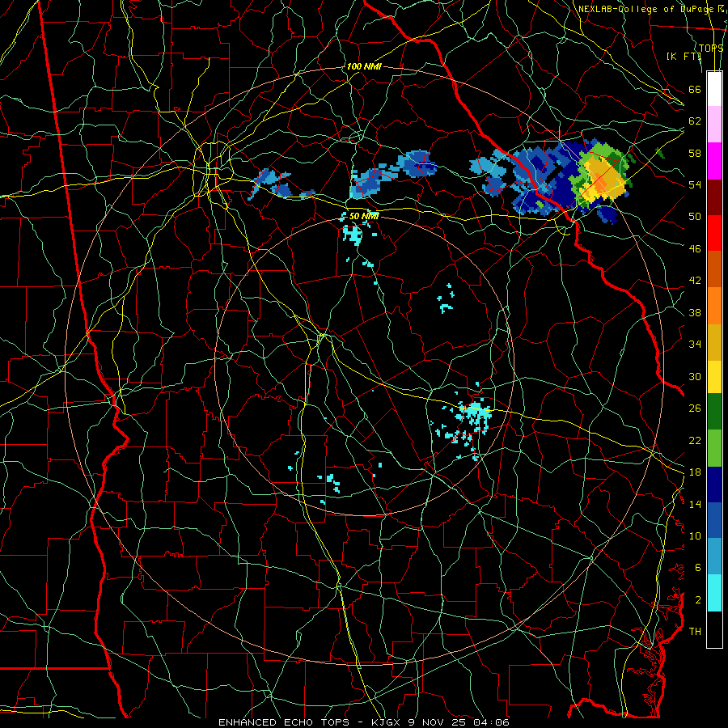Screen dimensions: 728x728
Task: Click the legend value 18
Action: 695,472
